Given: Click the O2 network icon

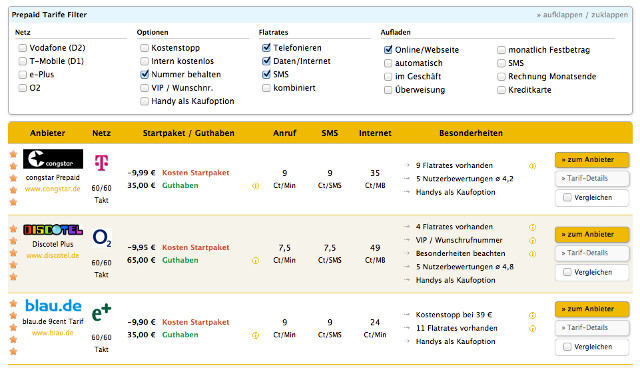Looking at the screenshot, I should point(102,238).
